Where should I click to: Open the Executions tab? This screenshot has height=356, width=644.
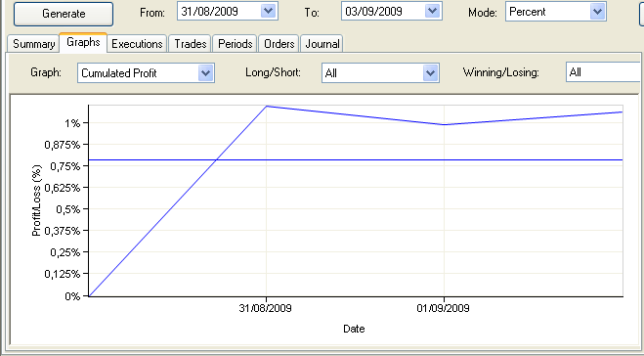point(137,44)
